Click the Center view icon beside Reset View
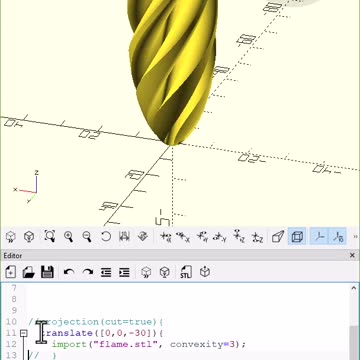 [x=124, y=237]
